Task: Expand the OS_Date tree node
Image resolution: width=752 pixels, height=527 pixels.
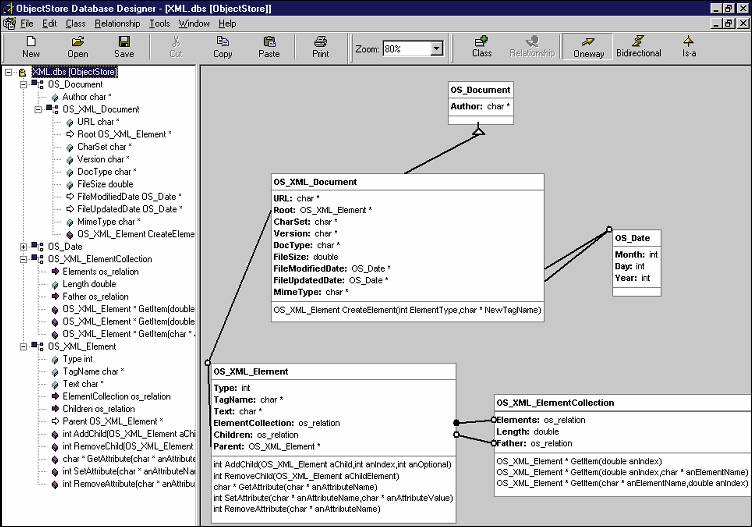Action: (x=23, y=246)
